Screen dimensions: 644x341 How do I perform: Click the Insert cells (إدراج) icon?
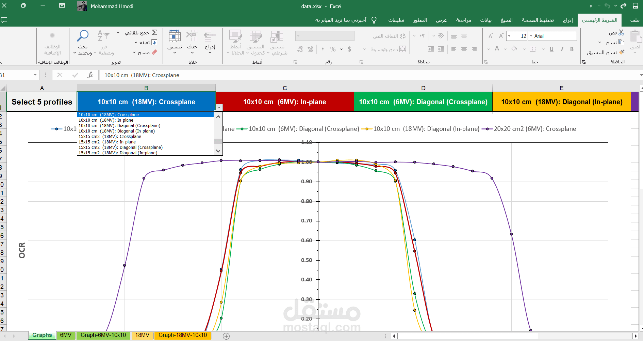[x=210, y=36]
